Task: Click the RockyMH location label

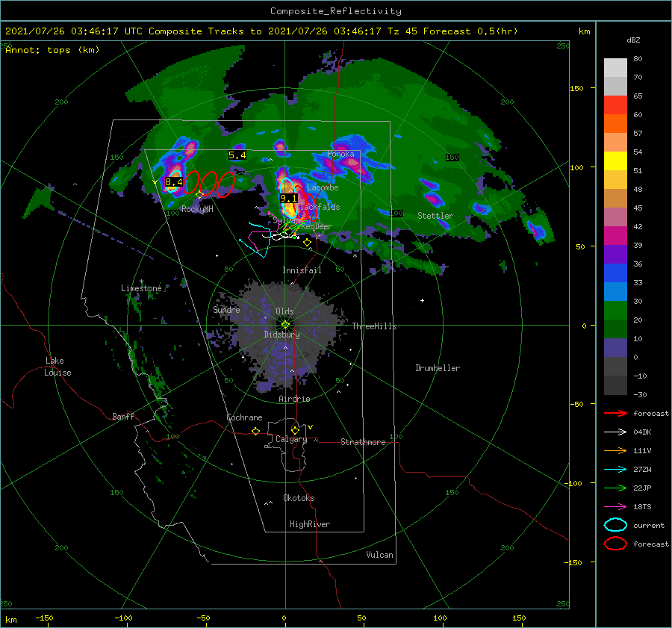Action: [197, 209]
